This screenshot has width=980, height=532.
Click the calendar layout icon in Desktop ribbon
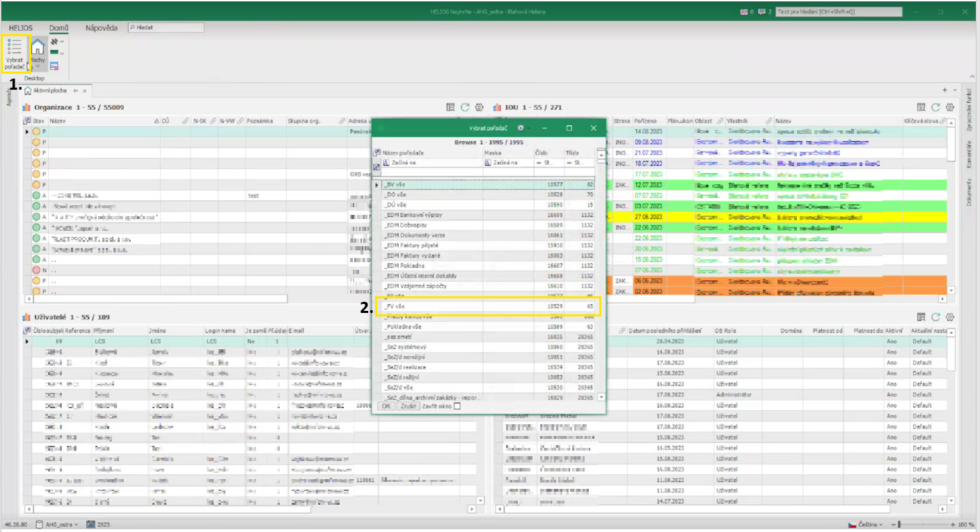[x=54, y=67]
